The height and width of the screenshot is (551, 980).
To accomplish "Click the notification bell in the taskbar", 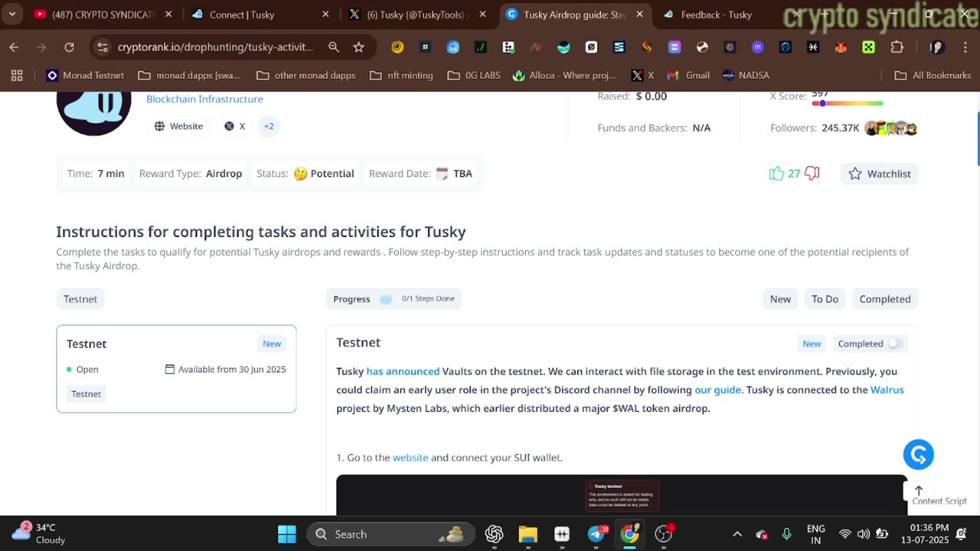I will 961,534.
